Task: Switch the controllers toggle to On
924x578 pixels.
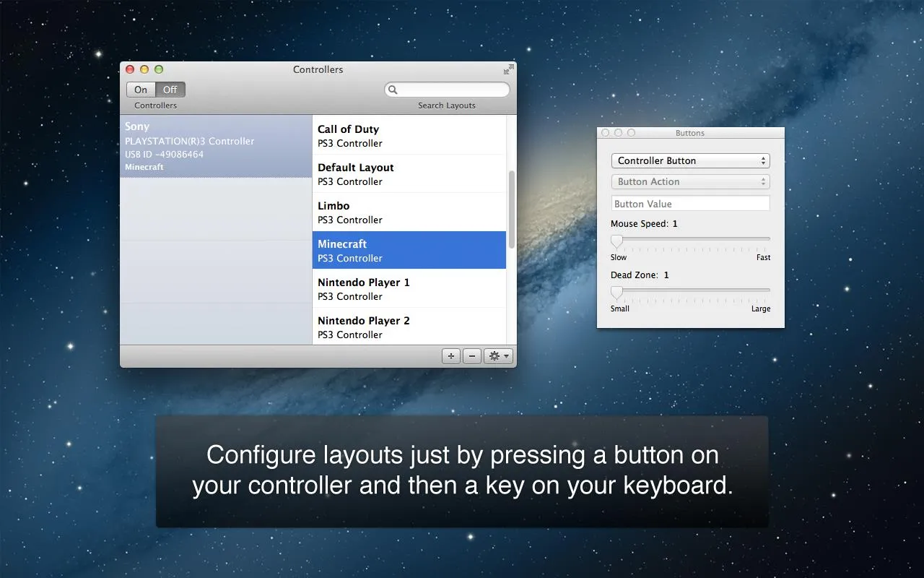Action: [x=140, y=89]
